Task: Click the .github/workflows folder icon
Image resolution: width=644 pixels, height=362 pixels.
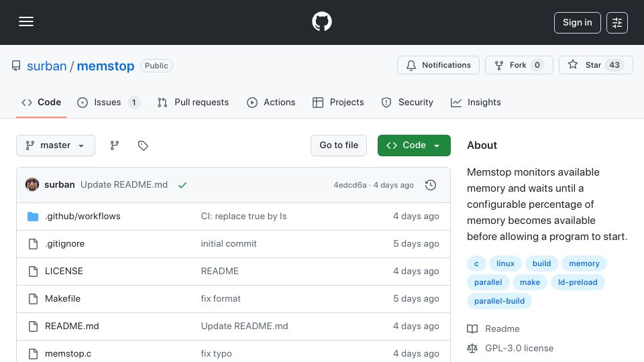Action: tap(33, 217)
